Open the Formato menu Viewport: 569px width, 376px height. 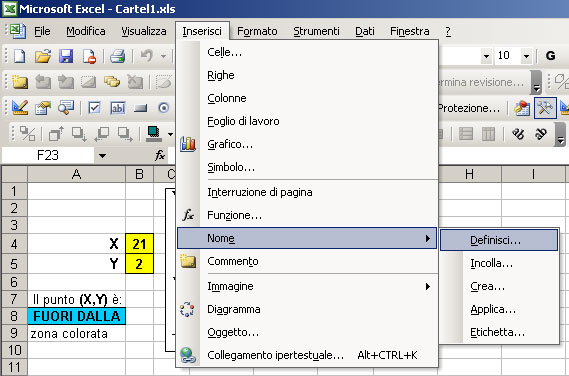(257, 31)
